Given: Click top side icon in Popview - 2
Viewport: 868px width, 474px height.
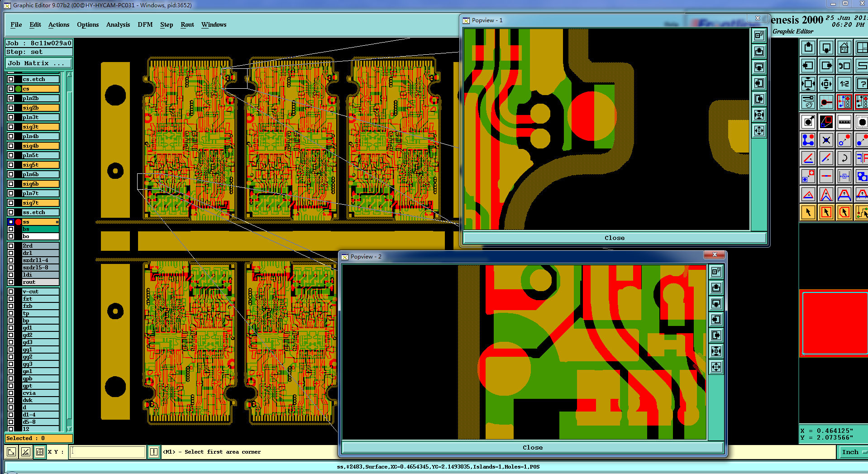Looking at the screenshot, I should 716,272.
